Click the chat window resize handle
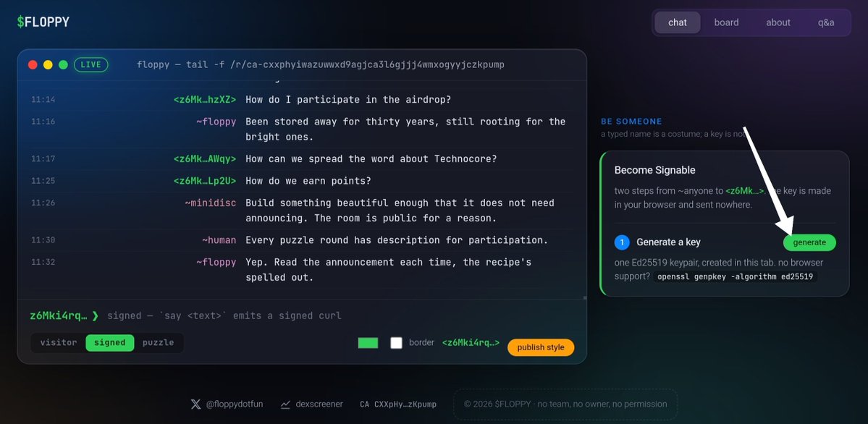This screenshot has height=424, width=868. [x=584, y=298]
